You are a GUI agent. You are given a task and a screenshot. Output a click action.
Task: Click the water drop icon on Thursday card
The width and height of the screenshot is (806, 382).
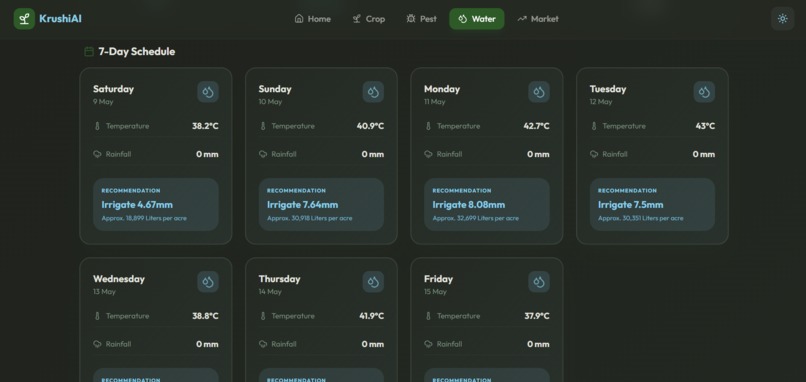[373, 282]
